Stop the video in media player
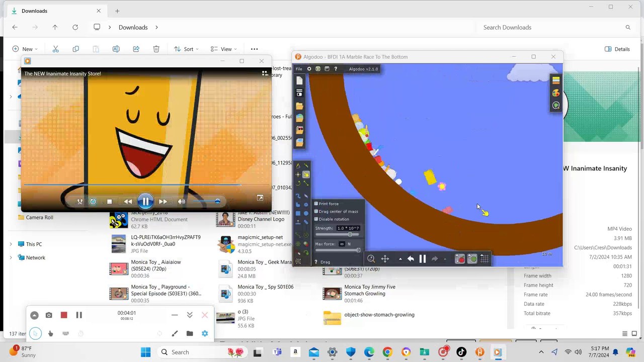 pos(110,202)
